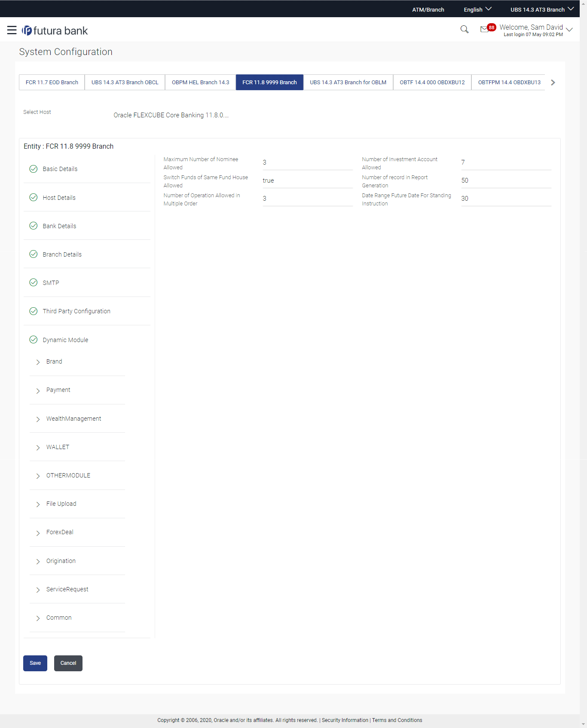Viewport: 587px width, 728px height.
Task: Switch to UBS 14.3 AT3 Branch for OBLM tab
Action: coord(348,82)
